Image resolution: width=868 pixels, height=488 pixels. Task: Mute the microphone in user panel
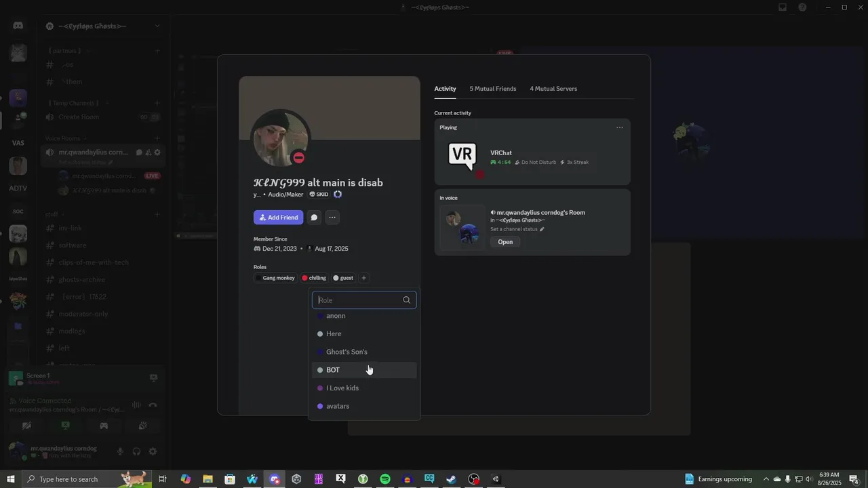pyautogui.click(x=120, y=451)
